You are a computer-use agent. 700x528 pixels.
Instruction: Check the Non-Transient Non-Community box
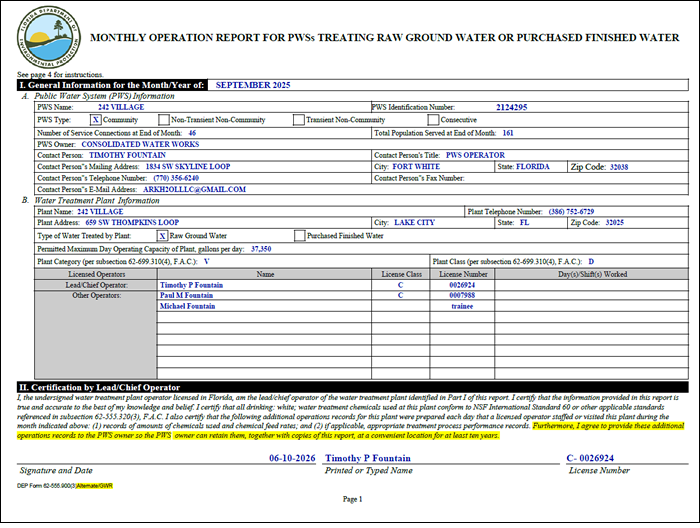coord(164,120)
